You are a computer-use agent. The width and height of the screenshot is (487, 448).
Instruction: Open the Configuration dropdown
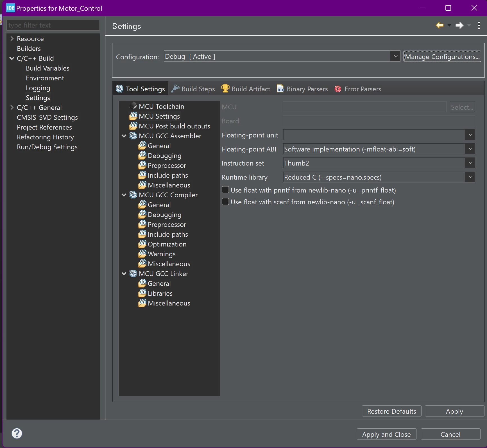click(x=395, y=56)
